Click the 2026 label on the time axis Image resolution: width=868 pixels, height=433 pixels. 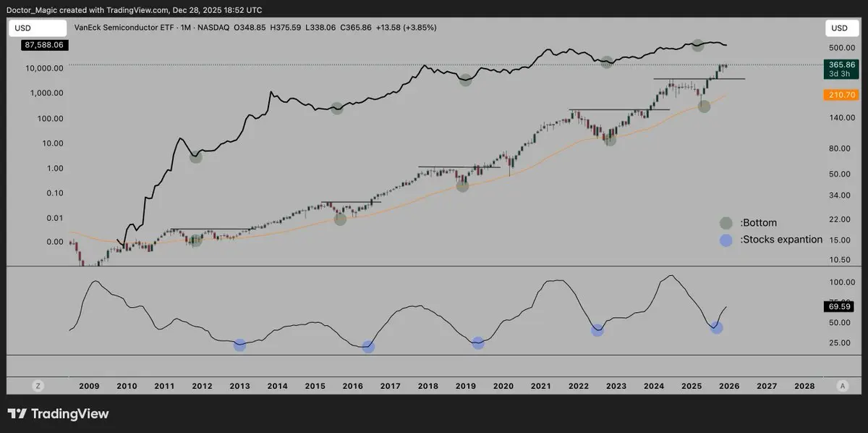[x=728, y=387]
